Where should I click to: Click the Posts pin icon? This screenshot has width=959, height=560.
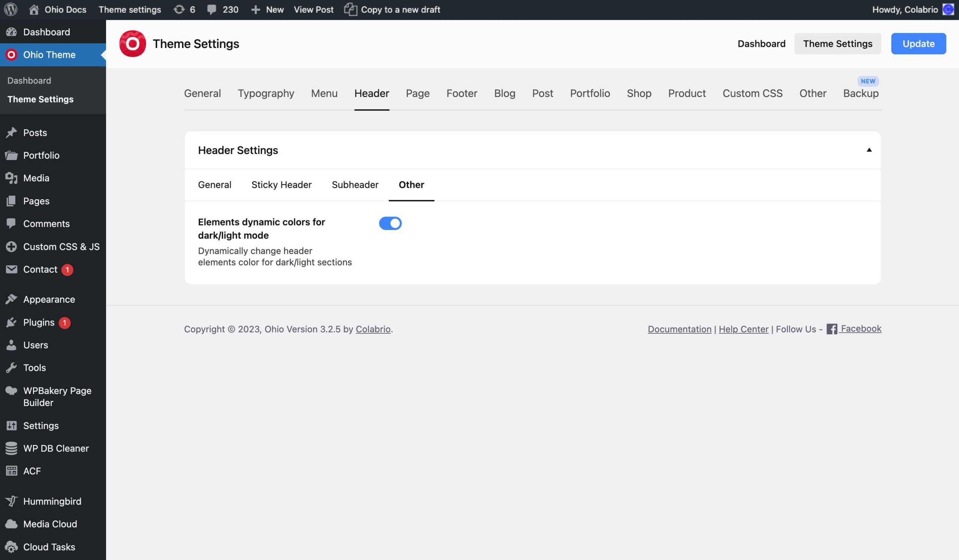pos(11,132)
